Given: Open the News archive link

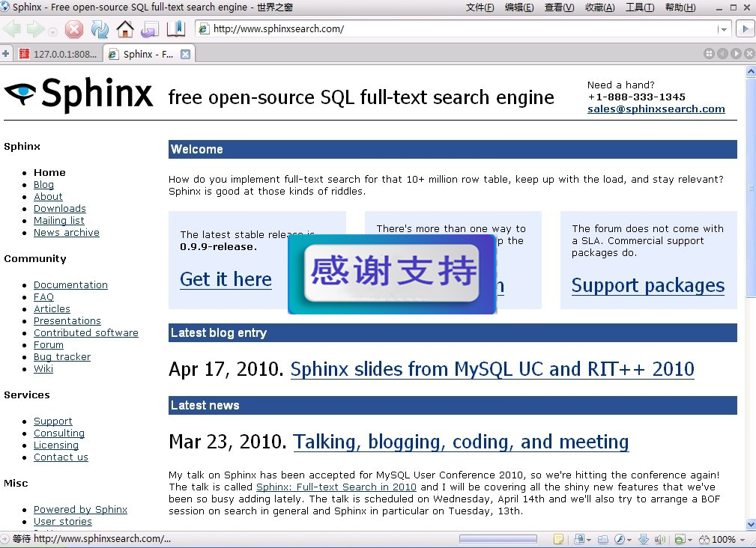Looking at the screenshot, I should tap(67, 233).
